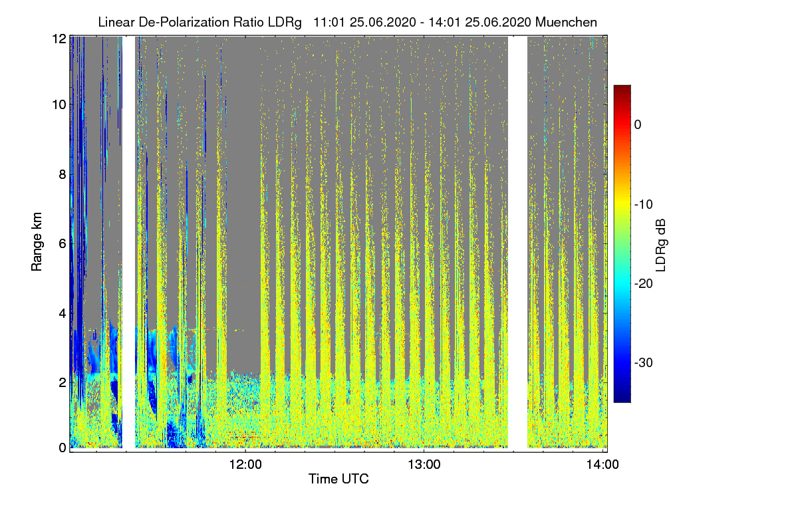The image size is (798, 532).
Task: Click the white data gap near 11:20
Action: 129,243
